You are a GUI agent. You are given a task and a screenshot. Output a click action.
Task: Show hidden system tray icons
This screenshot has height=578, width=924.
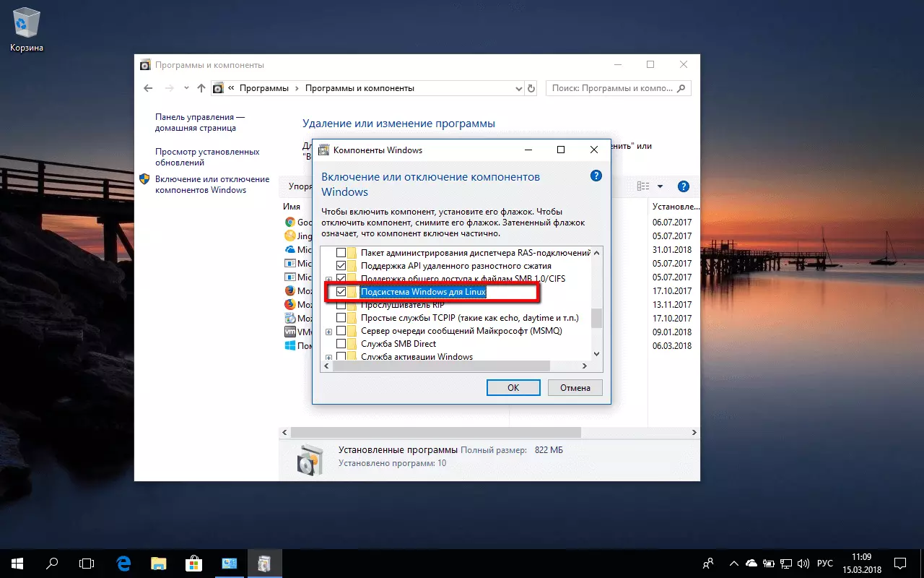point(733,563)
